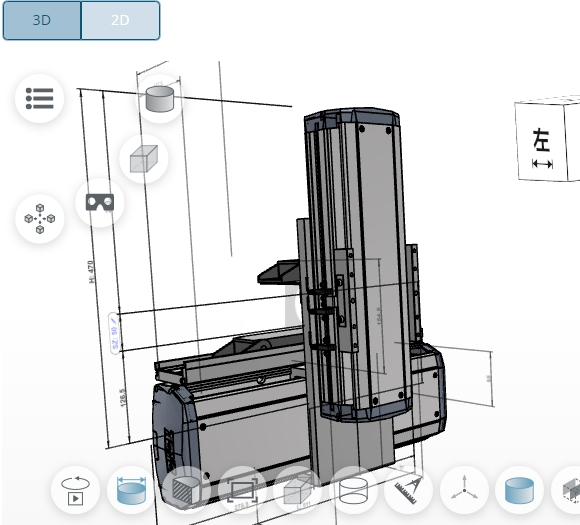Open the list menu icon

[x=40, y=98]
